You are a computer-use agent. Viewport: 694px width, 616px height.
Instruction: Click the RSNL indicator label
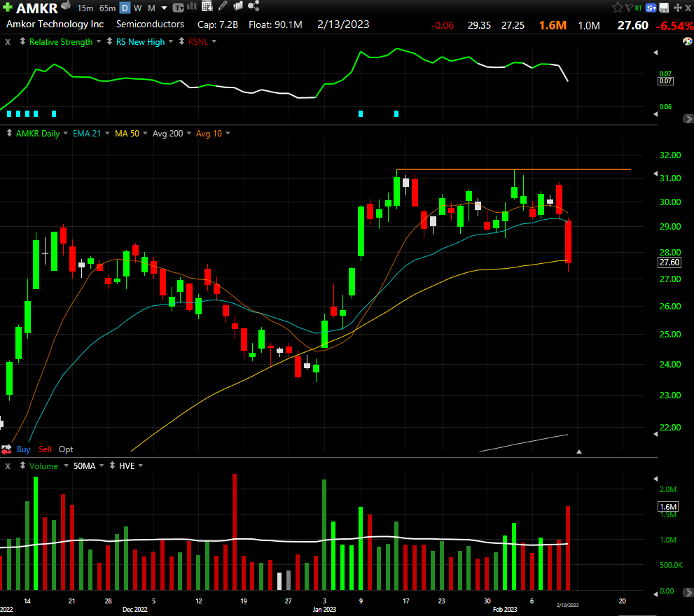198,41
